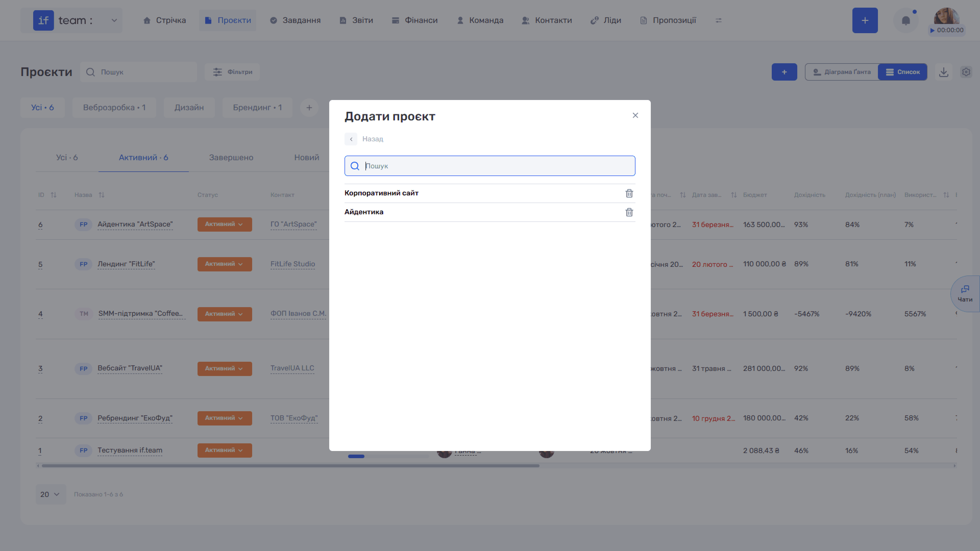This screenshot has height=551, width=980.
Task: Delete the Айдентика template
Action: (x=629, y=212)
